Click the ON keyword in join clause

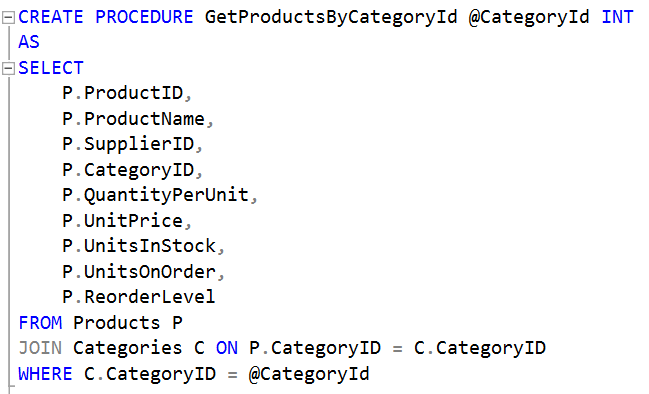(x=227, y=348)
